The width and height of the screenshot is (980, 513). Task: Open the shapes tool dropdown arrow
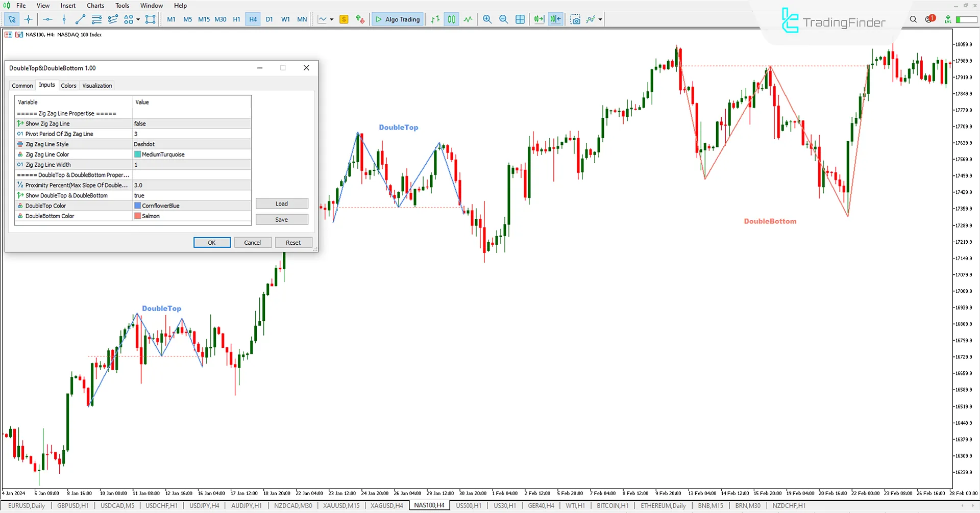point(138,19)
